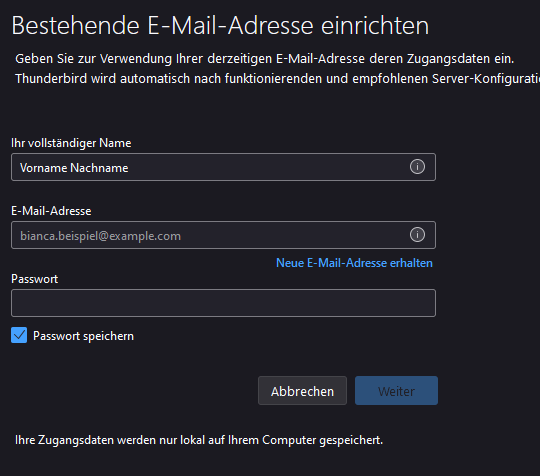Open the Neue E-Mail-Adresse erhalten link
The width and height of the screenshot is (540, 476).
click(x=354, y=263)
